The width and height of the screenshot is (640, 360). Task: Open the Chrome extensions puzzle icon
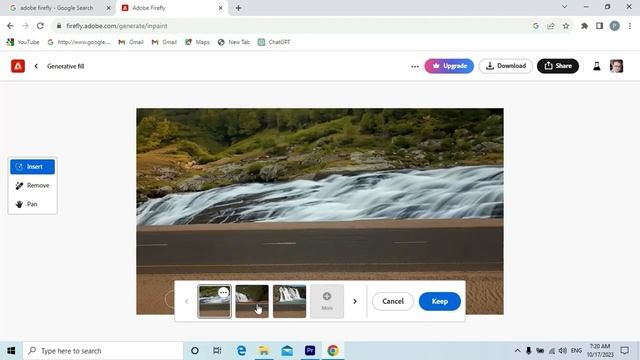pyautogui.click(x=584, y=26)
